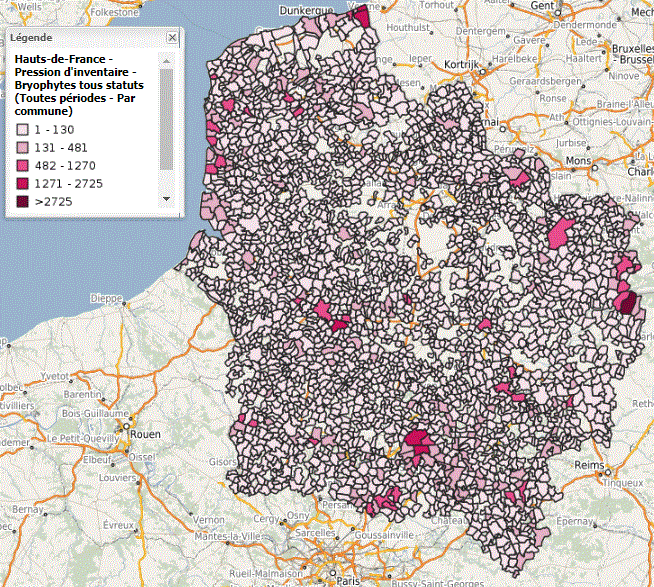Click the legend scrollbar down arrow

pyautogui.click(x=166, y=200)
